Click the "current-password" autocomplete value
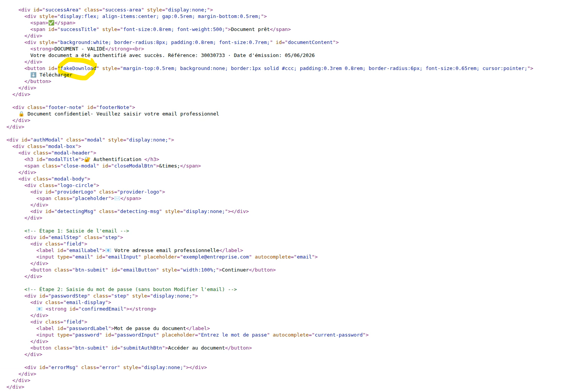 [339, 335]
